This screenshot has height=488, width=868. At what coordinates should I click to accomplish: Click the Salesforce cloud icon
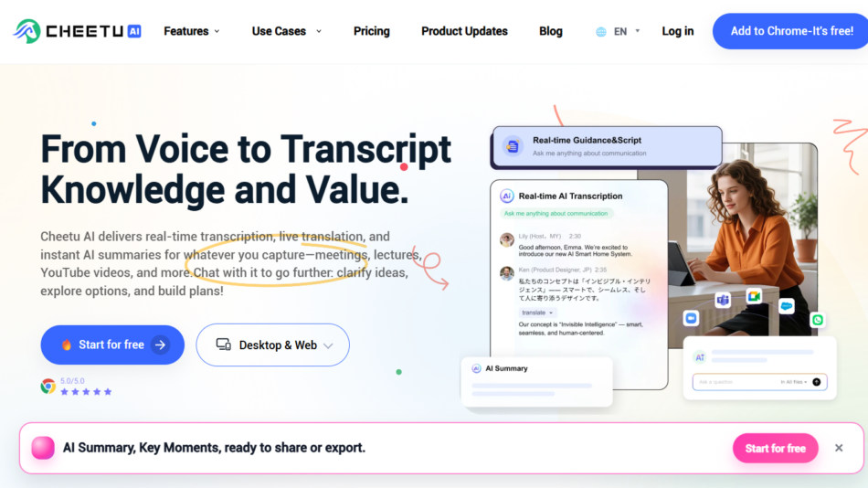[x=786, y=306]
